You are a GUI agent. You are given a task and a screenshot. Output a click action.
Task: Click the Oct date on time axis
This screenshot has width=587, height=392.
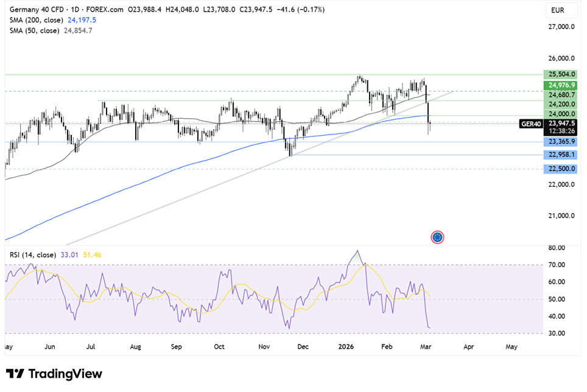pos(219,347)
